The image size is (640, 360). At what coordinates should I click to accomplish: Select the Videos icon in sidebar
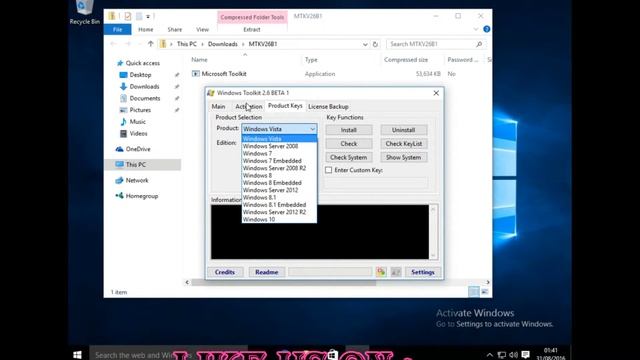(123, 133)
